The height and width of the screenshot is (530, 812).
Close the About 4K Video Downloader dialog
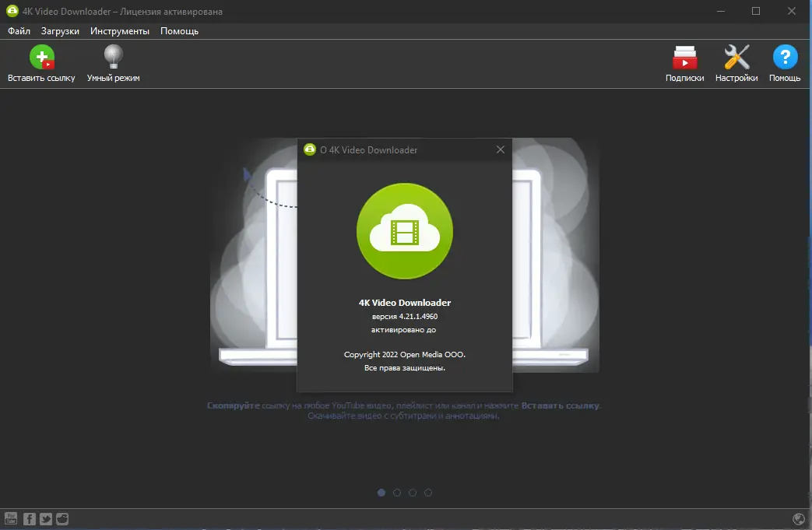coord(501,149)
